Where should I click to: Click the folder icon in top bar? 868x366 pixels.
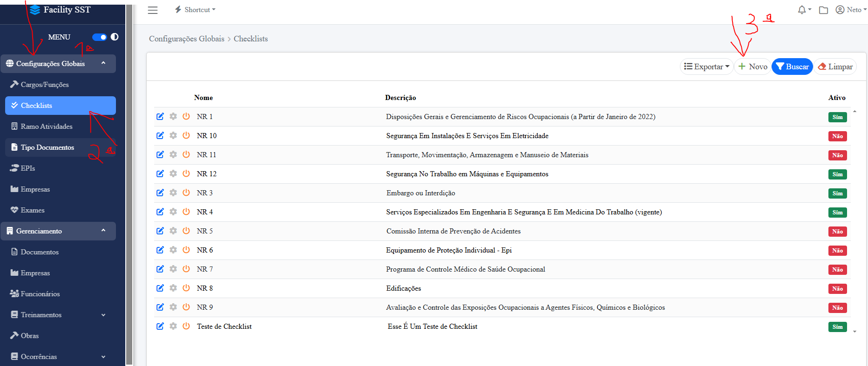coord(823,10)
